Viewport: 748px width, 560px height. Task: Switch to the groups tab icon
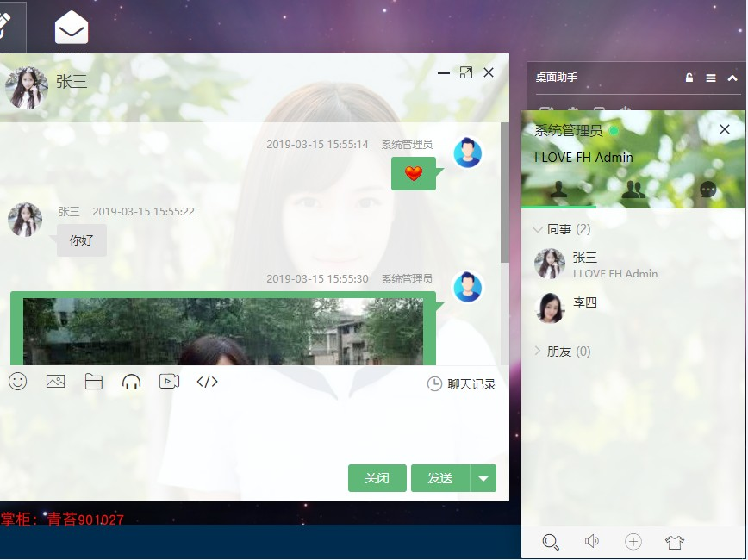point(633,190)
